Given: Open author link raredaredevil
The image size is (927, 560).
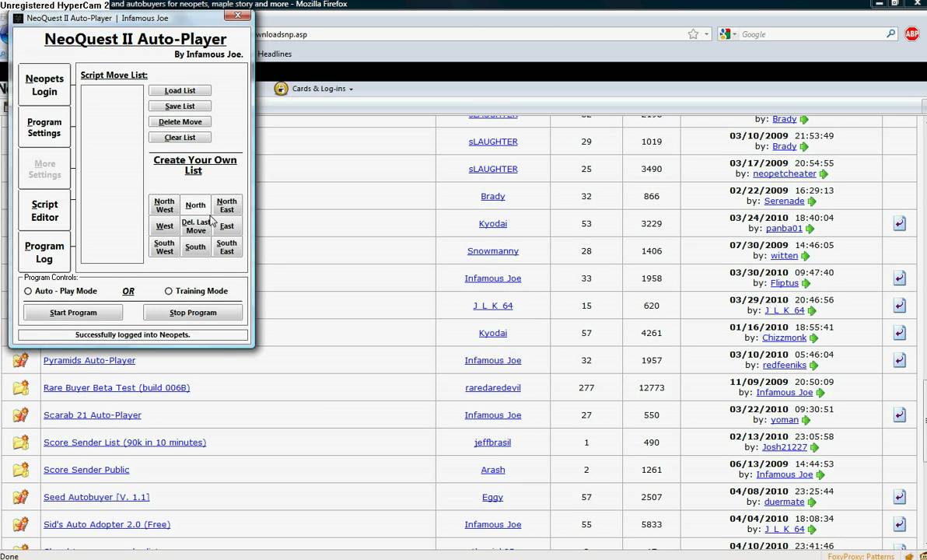Looking at the screenshot, I should (x=493, y=388).
